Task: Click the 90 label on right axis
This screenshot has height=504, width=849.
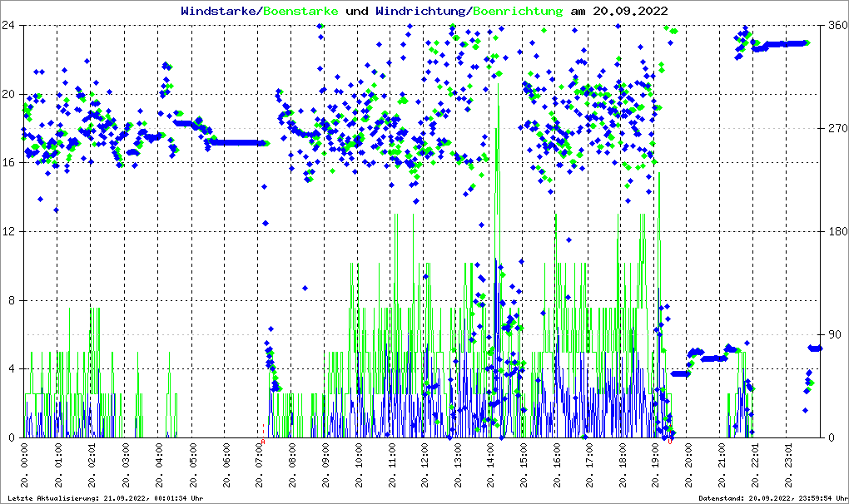Action: (834, 334)
